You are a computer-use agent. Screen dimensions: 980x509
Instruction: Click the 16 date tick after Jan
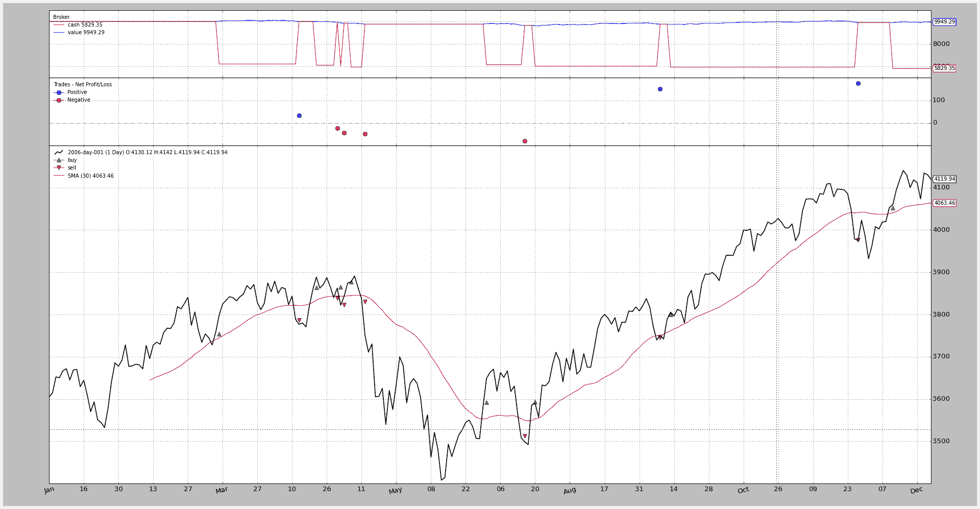click(x=84, y=489)
